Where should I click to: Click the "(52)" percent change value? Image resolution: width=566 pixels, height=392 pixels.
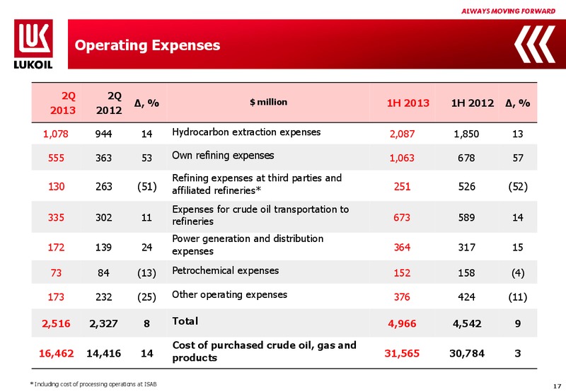(x=518, y=187)
